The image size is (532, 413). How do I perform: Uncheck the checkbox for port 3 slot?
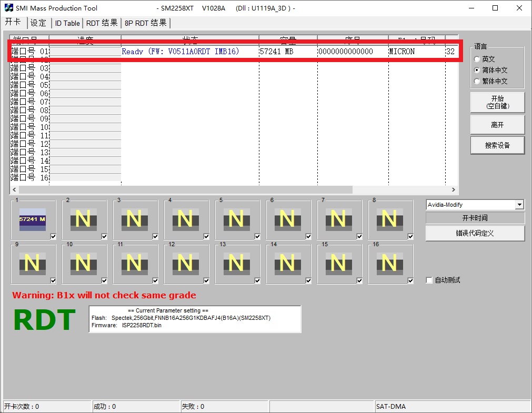pos(155,237)
